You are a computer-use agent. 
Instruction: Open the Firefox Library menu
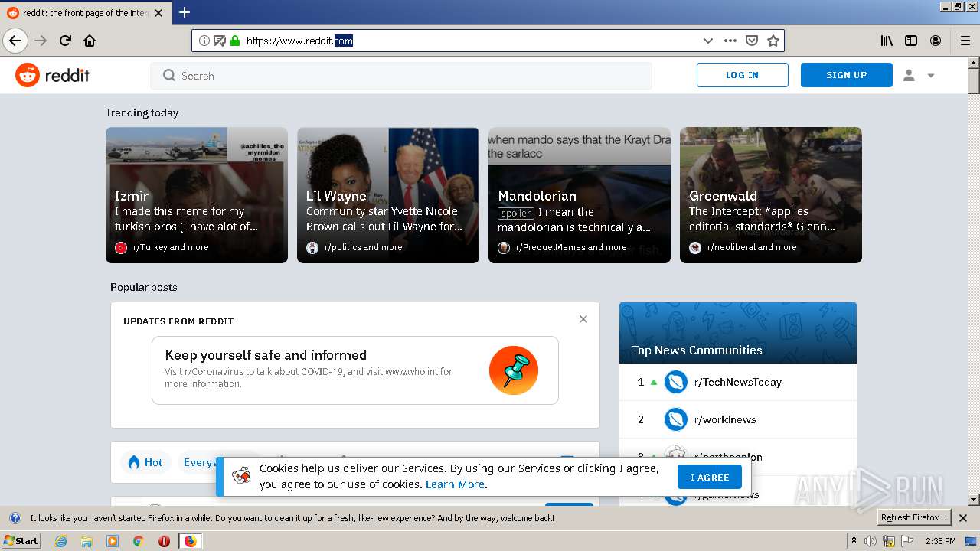[x=887, y=41]
